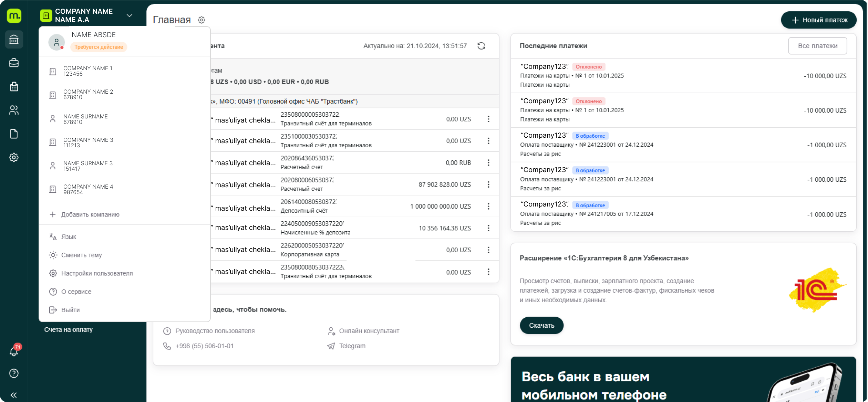Collapse the COMPANY NAME dropdown chevron
The height and width of the screenshot is (402, 868).
pyautogui.click(x=130, y=15)
